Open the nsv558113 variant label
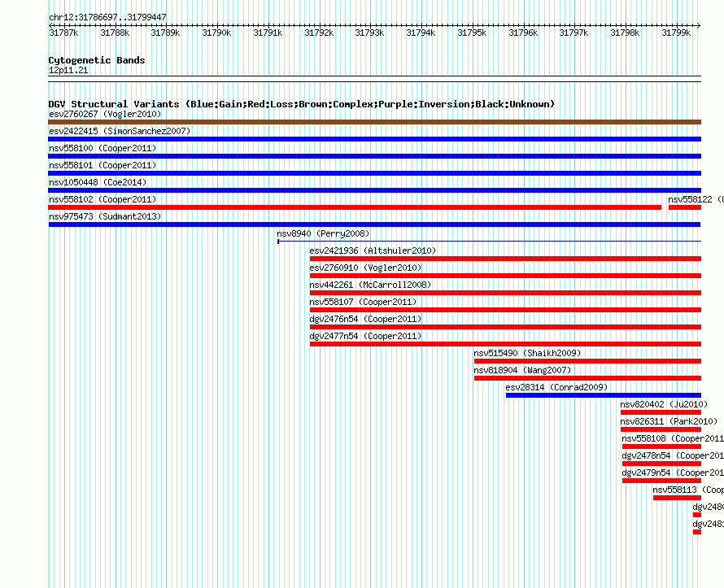Image resolution: width=724 pixels, height=588 pixels. (688, 490)
